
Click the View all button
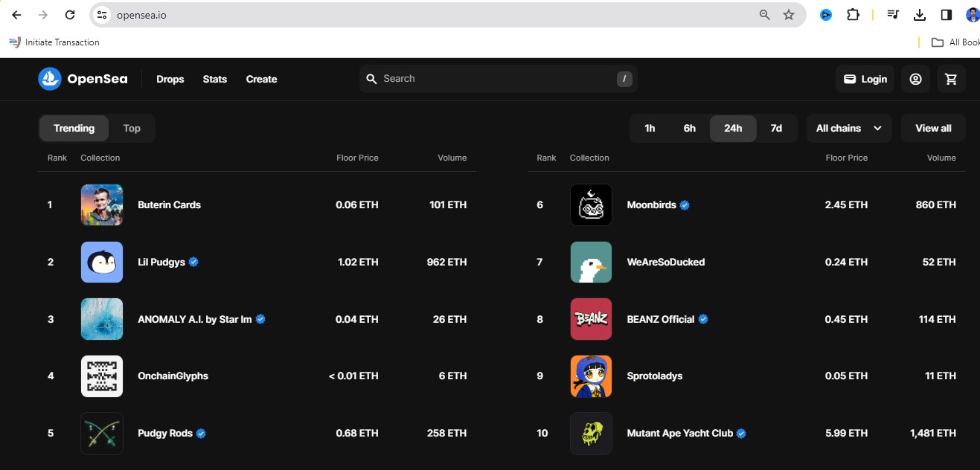[x=933, y=128]
